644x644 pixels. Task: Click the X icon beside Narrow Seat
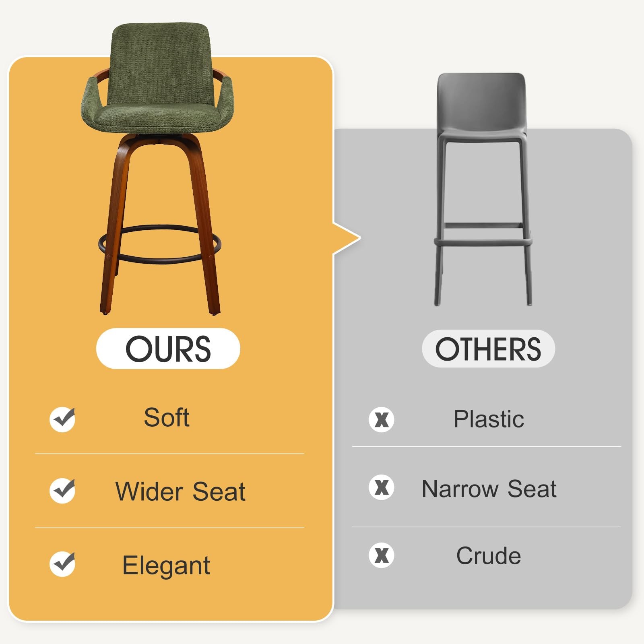381,487
